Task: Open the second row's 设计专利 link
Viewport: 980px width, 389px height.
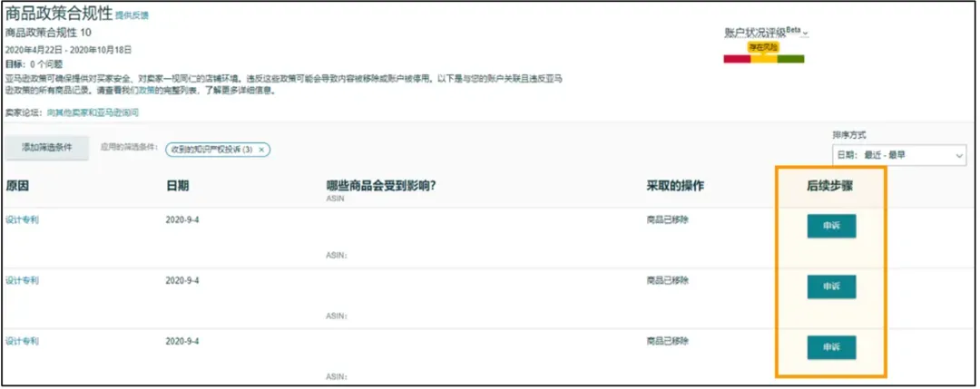Action: 22,280
